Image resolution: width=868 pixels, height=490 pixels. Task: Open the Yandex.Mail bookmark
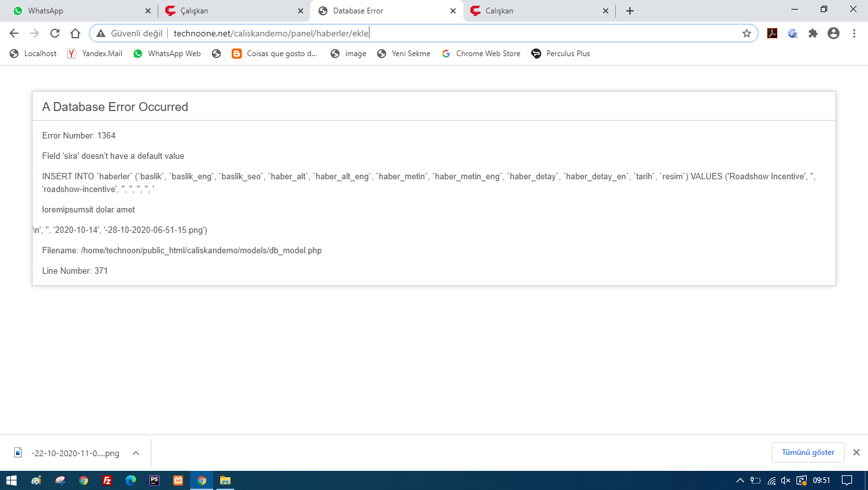tap(95, 54)
